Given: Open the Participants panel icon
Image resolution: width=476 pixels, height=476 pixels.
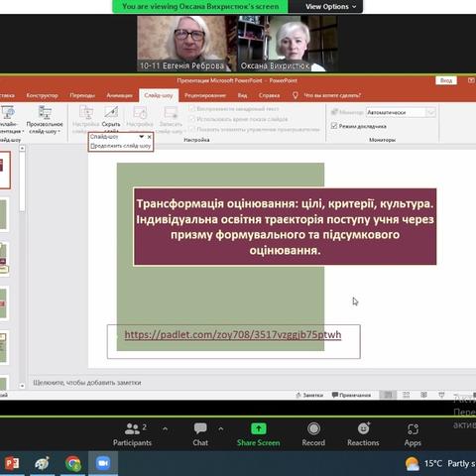Looking at the screenshot, I should (x=132, y=429).
